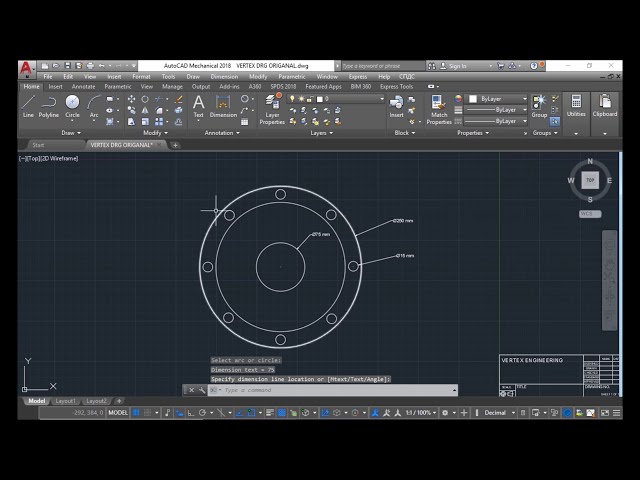Click the command line input field
Screen dimensions: 640x480
coord(330,390)
